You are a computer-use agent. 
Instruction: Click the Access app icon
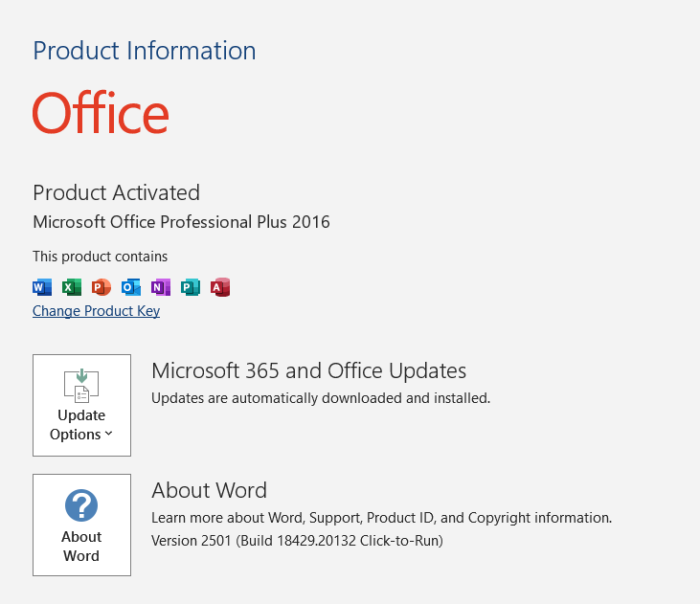pyautogui.click(x=220, y=287)
